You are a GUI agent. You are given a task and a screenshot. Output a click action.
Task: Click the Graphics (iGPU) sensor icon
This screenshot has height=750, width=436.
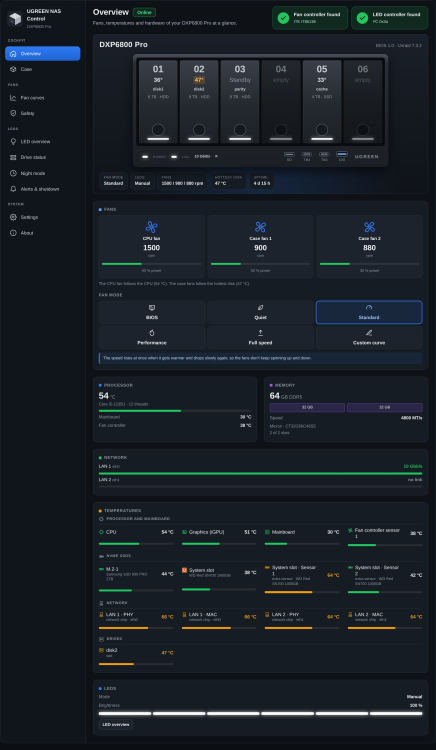click(x=185, y=532)
